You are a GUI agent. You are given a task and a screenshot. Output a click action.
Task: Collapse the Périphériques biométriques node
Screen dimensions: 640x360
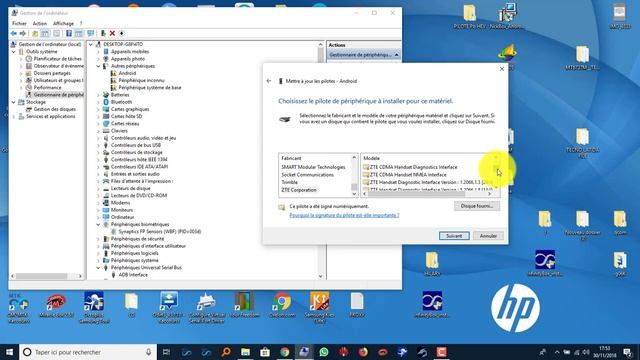coord(98,224)
